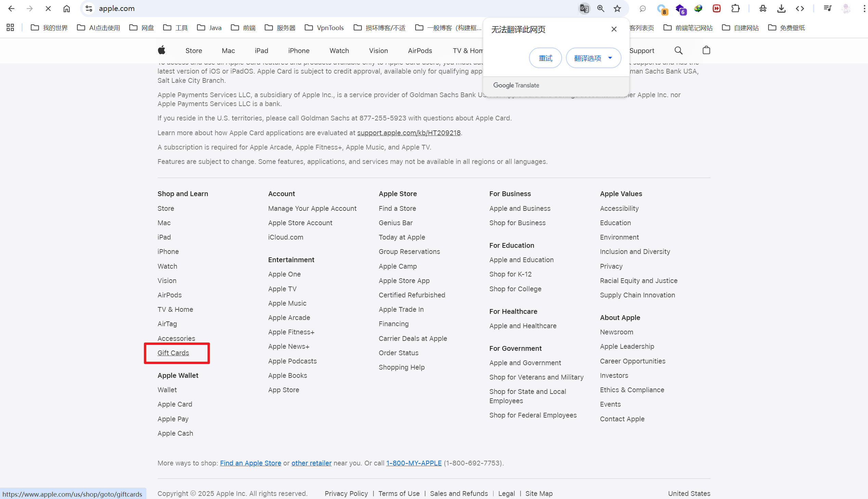This screenshot has height=499, width=868.
Task: Open the browser profile avatar
Action: (x=846, y=9)
